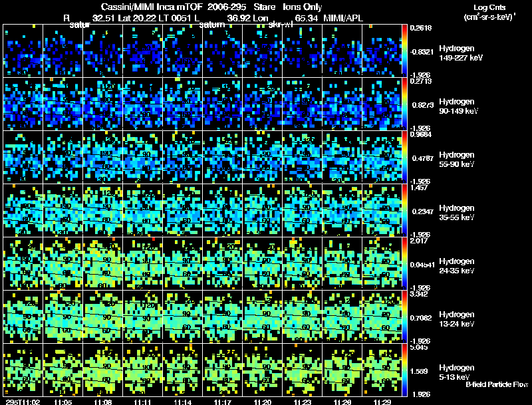Click the Hydrogen 35-55 keV color bar
This screenshot has height=405, width=532.
coord(404,211)
